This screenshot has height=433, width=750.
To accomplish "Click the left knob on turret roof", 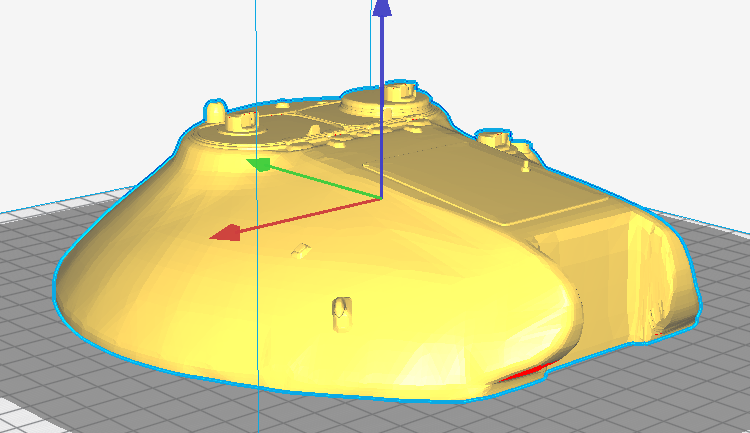I will (240, 122).
